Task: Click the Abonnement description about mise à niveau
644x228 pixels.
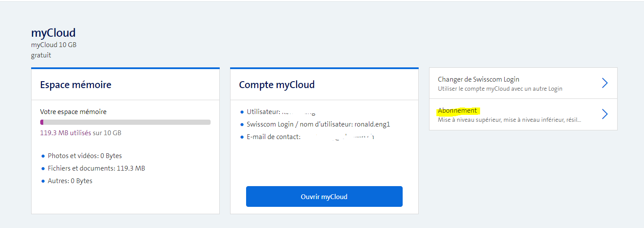Action: click(x=509, y=120)
